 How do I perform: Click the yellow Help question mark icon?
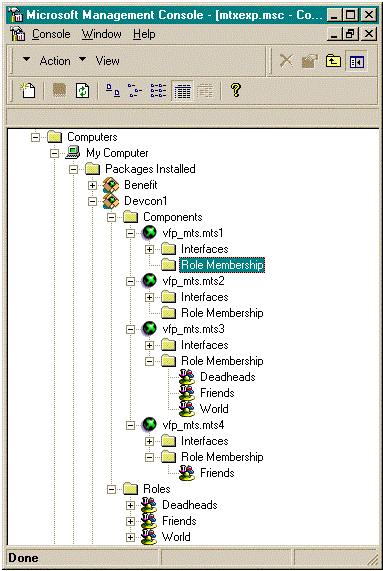coord(236,90)
